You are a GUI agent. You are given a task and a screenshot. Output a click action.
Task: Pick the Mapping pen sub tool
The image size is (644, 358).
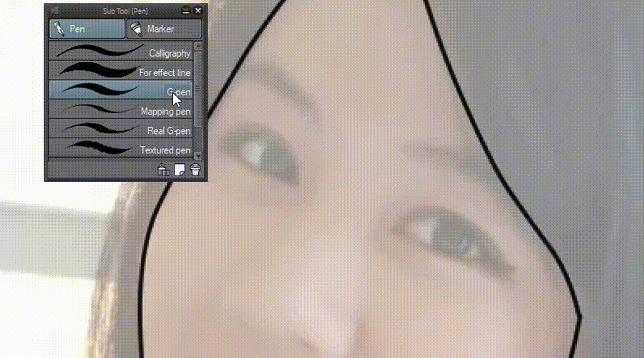(x=121, y=110)
